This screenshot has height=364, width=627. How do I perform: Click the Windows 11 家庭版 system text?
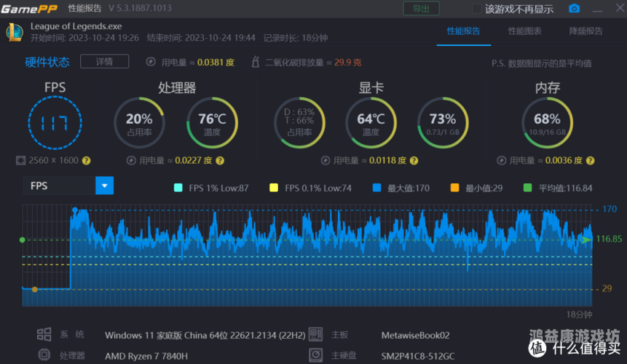click(205, 335)
